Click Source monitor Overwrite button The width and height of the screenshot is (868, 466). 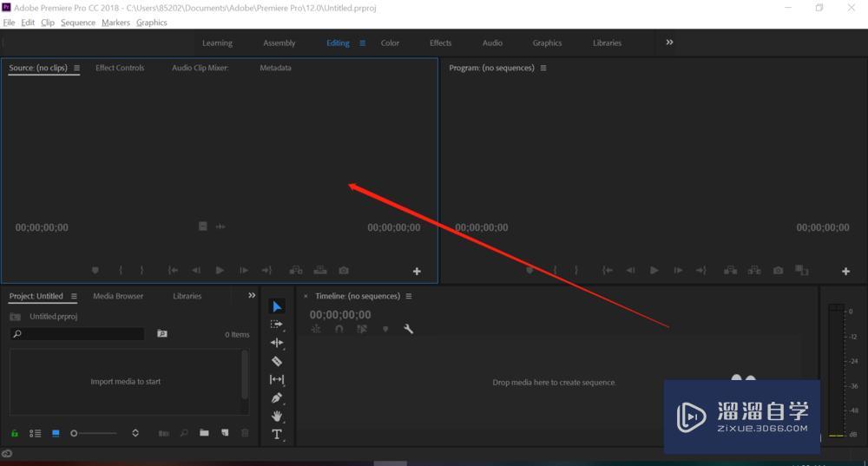pos(320,270)
